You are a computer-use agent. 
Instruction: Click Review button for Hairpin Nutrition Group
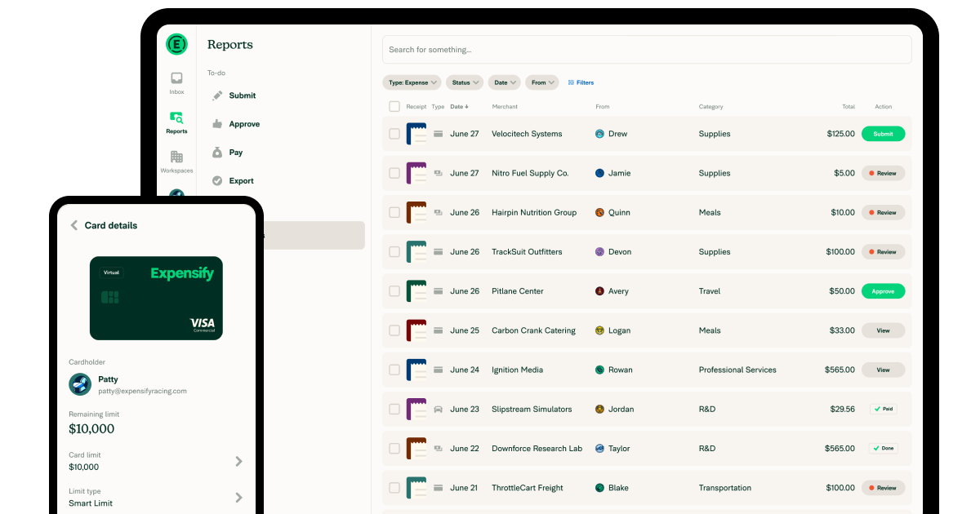point(884,212)
